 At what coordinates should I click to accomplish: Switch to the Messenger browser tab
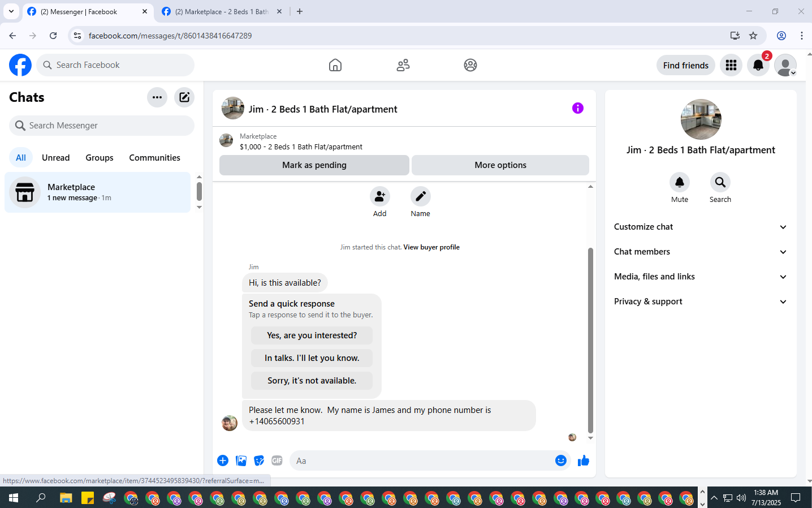coord(88,11)
